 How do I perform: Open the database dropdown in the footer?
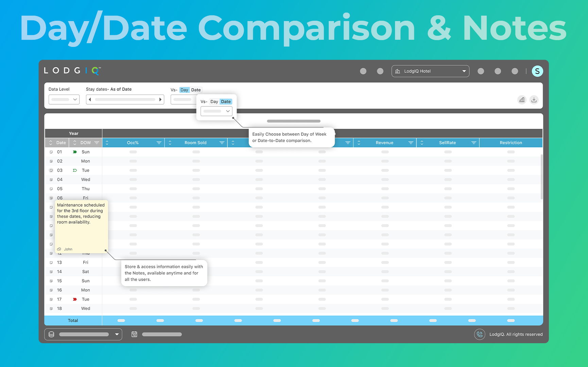83,334
